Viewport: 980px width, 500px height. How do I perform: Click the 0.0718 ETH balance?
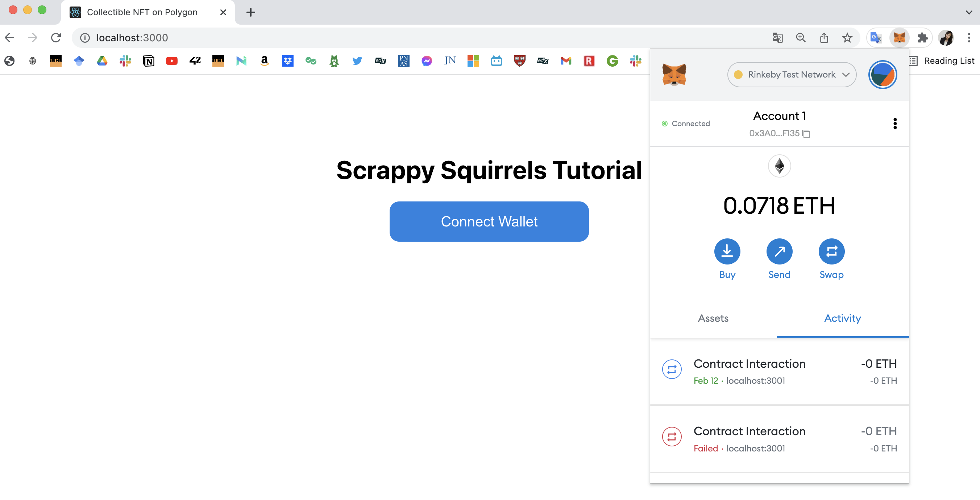coord(779,206)
